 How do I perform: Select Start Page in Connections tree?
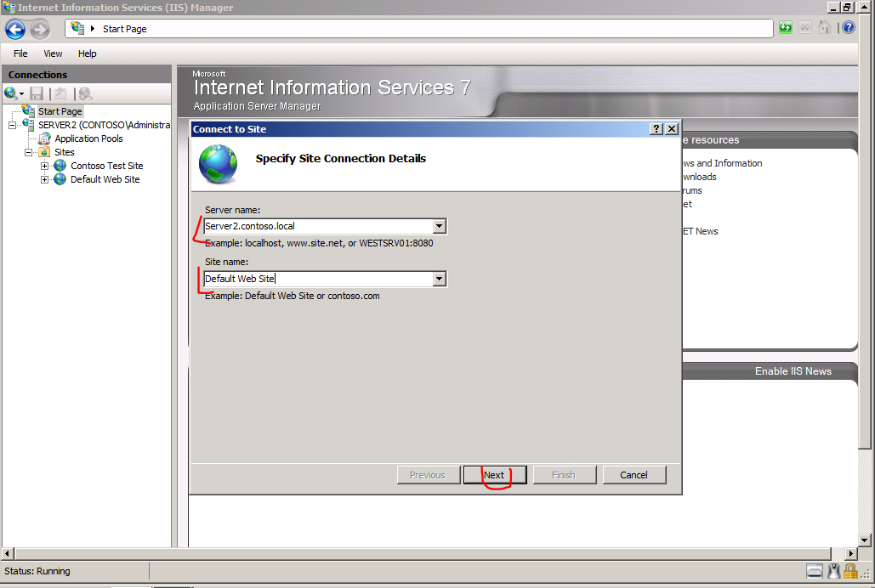click(x=60, y=111)
